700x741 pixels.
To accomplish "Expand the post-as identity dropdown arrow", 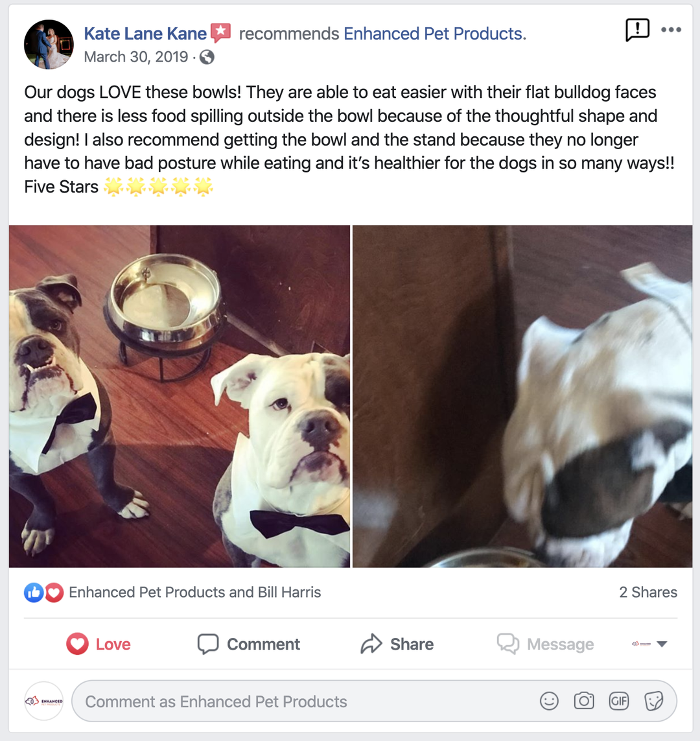I will (x=662, y=644).
